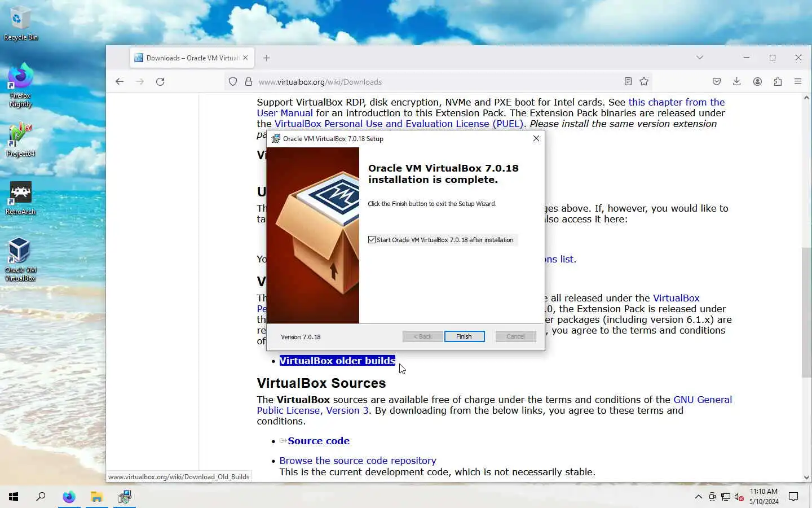Open the Source code link
This screenshot has width=812, height=508.
[319, 441]
